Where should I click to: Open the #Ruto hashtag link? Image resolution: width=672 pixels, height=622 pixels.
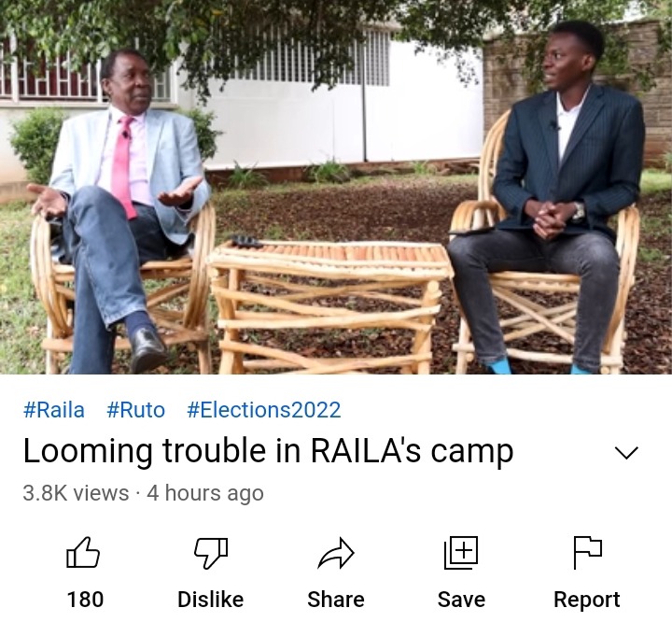click(x=135, y=410)
